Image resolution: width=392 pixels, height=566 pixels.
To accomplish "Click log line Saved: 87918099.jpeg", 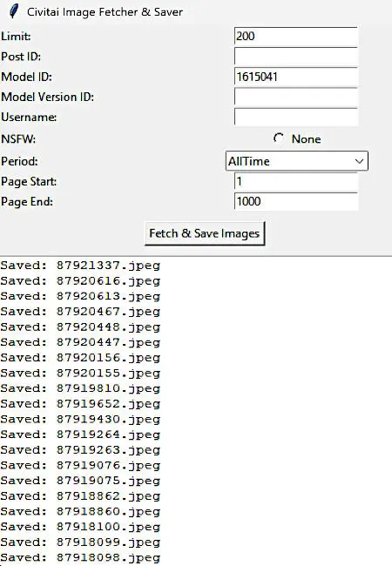I will (80, 542).
